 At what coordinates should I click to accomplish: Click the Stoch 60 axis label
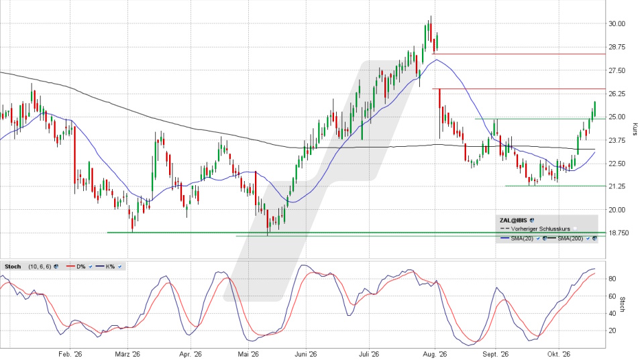612,296
